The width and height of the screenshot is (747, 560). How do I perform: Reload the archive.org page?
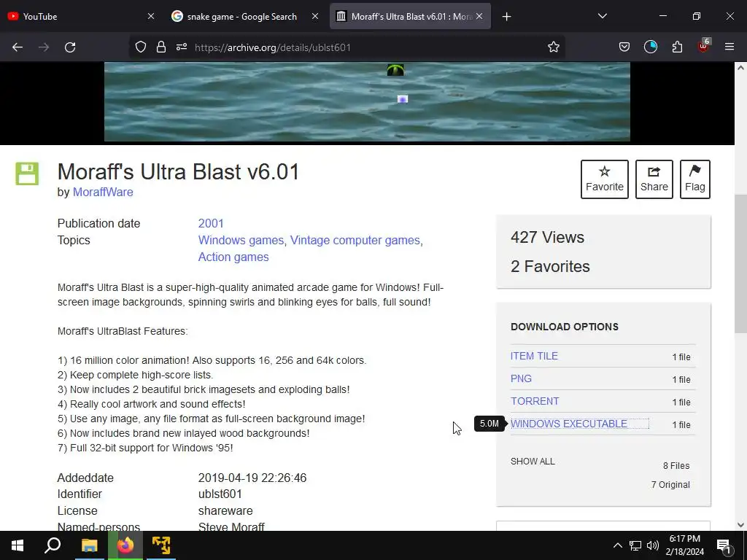70,47
